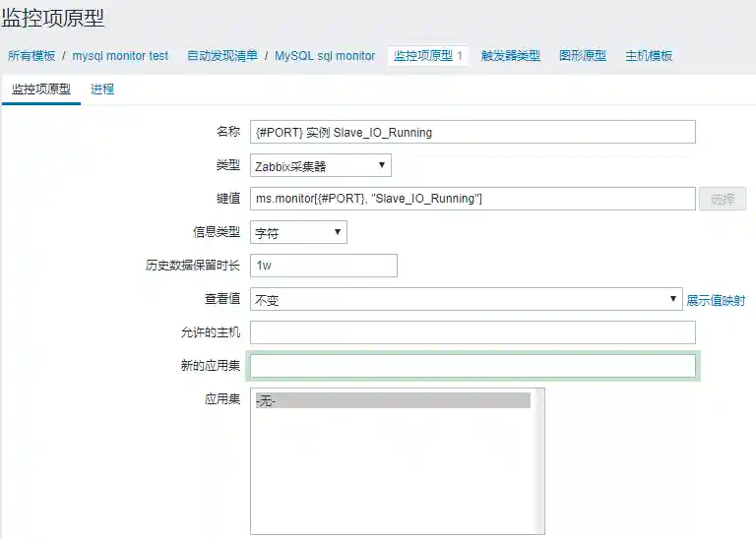Open the 所有模板 breadcrumb link
The width and height of the screenshot is (756, 539).
(31, 56)
